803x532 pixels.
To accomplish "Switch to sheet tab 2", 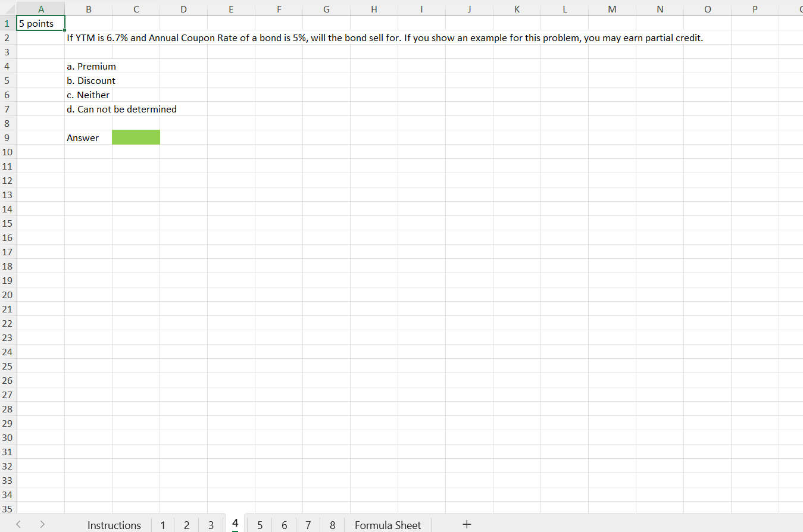I will tap(187, 525).
